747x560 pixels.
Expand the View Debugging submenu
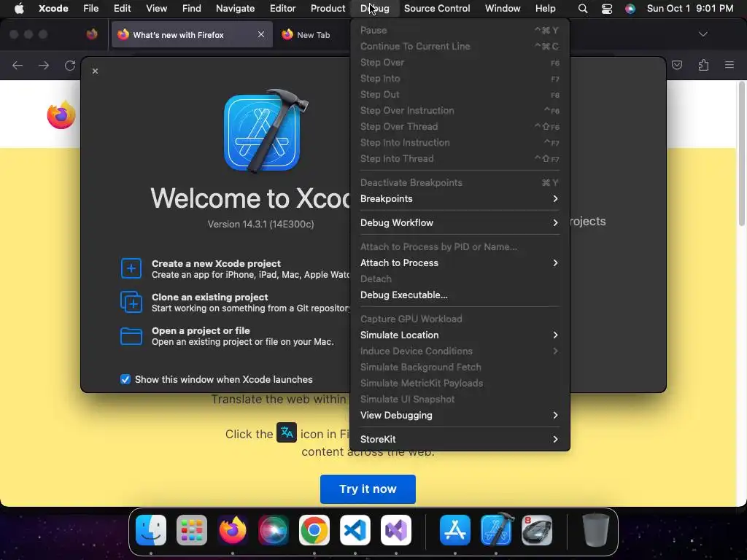pos(460,415)
